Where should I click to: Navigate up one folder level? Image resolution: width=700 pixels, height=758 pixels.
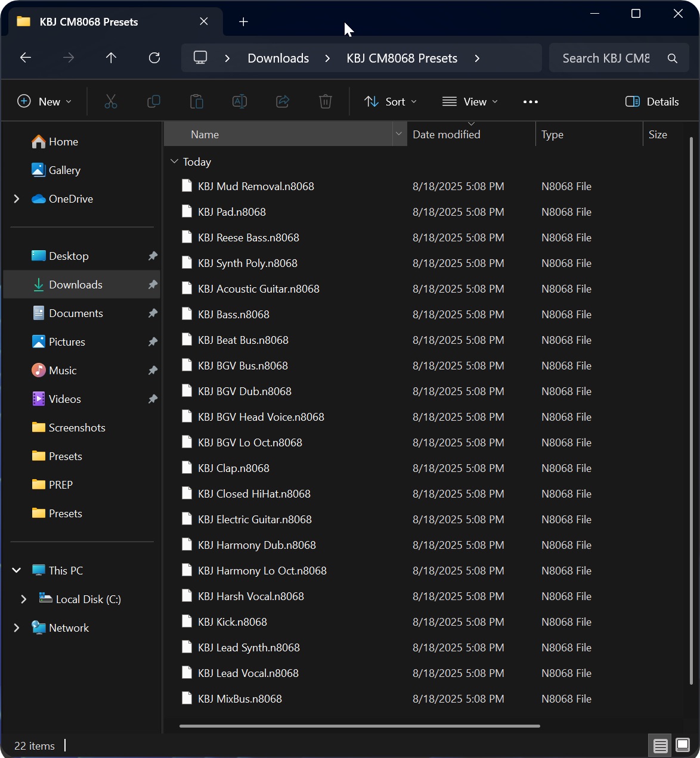pos(111,58)
